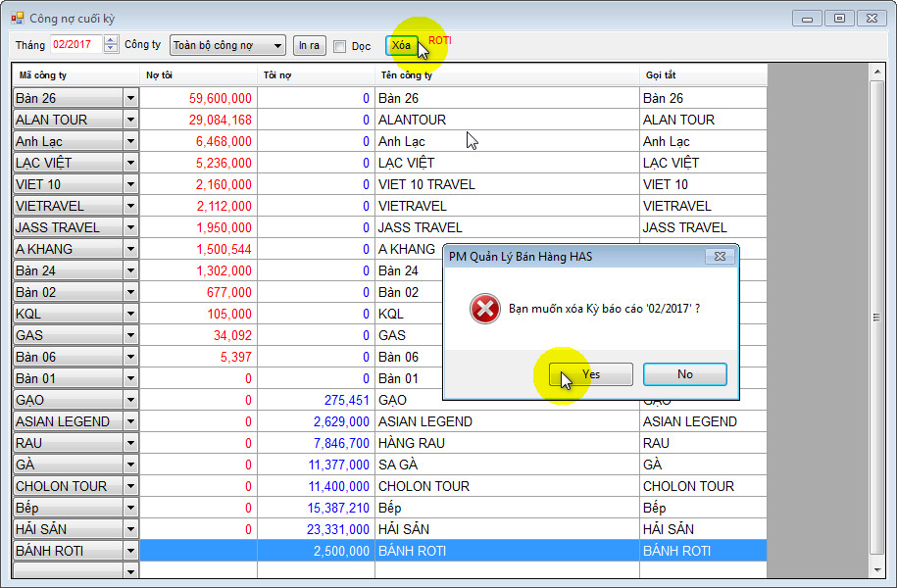The width and height of the screenshot is (897, 588).
Task: Click the vertical scrollbar down arrow
Action: pyautogui.click(x=877, y=570)
